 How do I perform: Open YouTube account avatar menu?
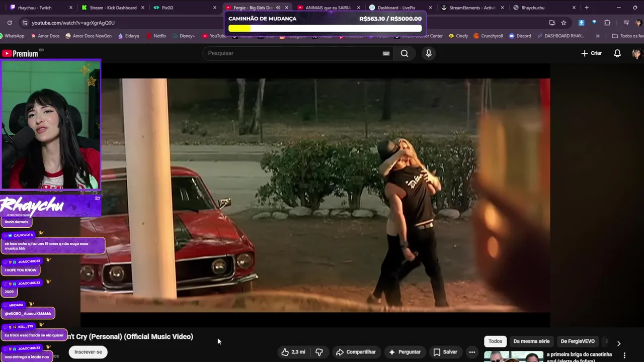pos(637,53)
